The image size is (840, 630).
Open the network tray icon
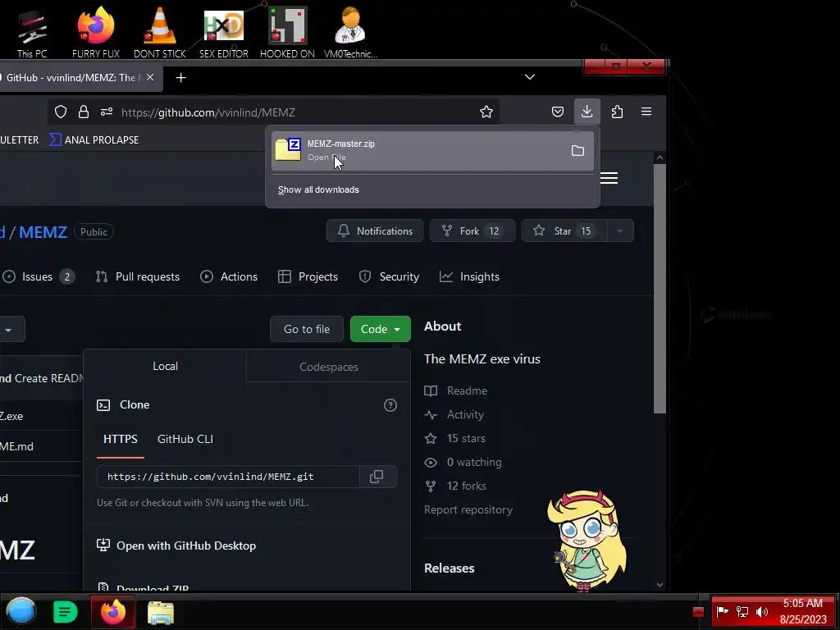742,611
